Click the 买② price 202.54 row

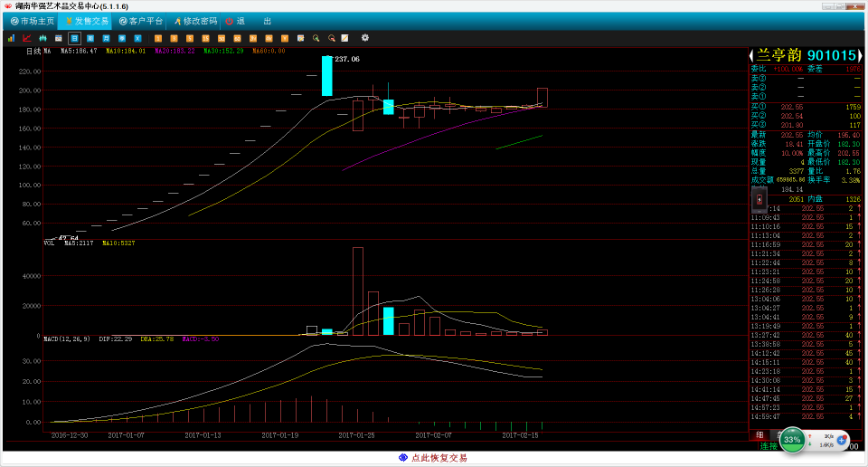tap(806, 116)
